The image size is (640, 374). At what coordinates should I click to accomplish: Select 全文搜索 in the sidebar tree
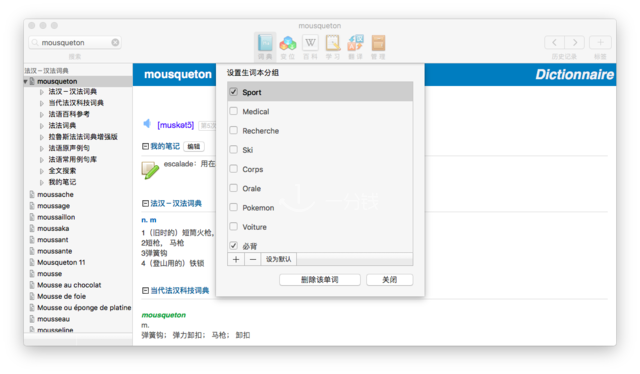click(62, 171)
